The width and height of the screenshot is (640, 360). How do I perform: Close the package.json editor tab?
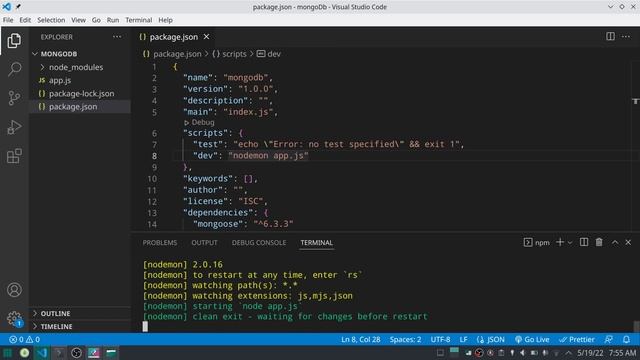(207, 37)
